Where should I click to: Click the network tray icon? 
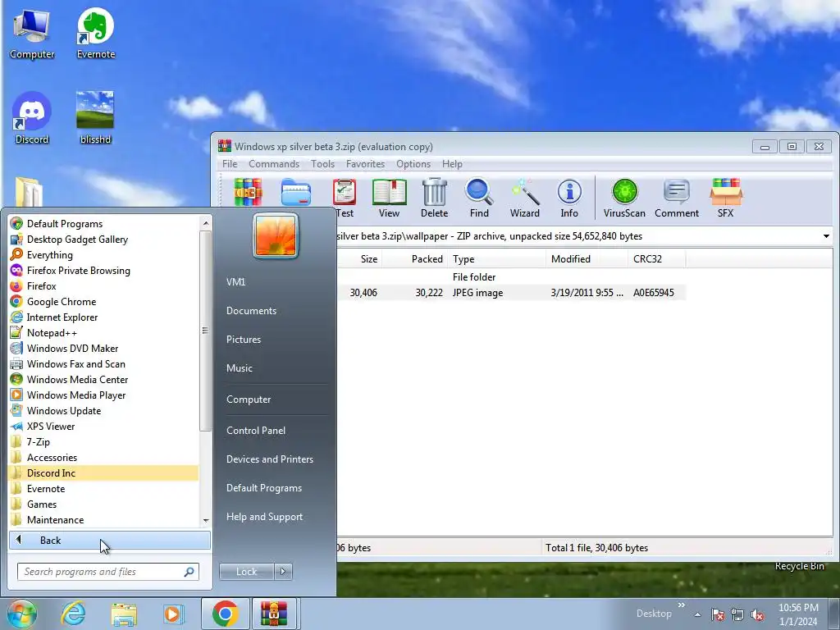coord(737,615)
